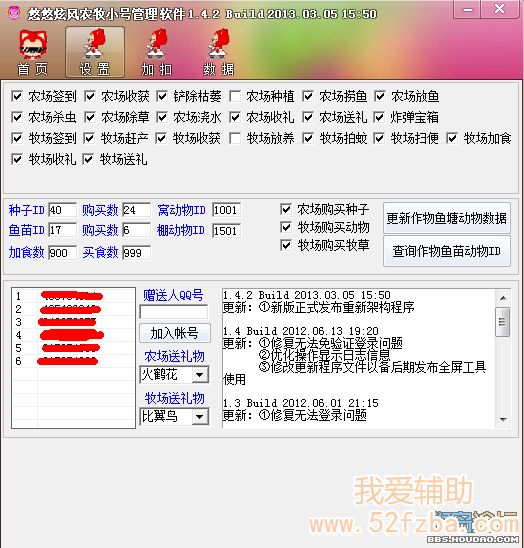Click the changelog scrollbar thumb
This screenshot has width=524, height=548.
[x=503, y=322]
